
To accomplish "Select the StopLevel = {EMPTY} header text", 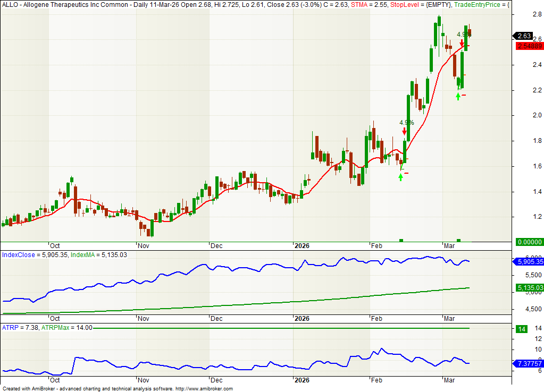I will [420, 5].
